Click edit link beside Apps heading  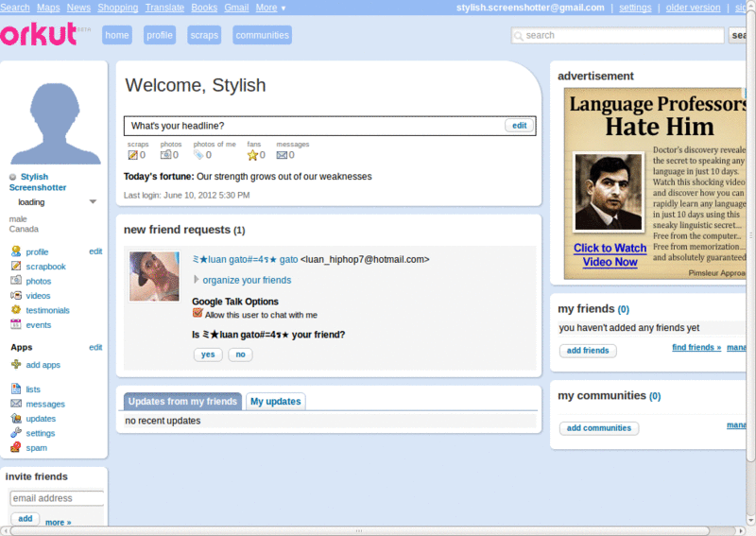click(x=95, y=347)
